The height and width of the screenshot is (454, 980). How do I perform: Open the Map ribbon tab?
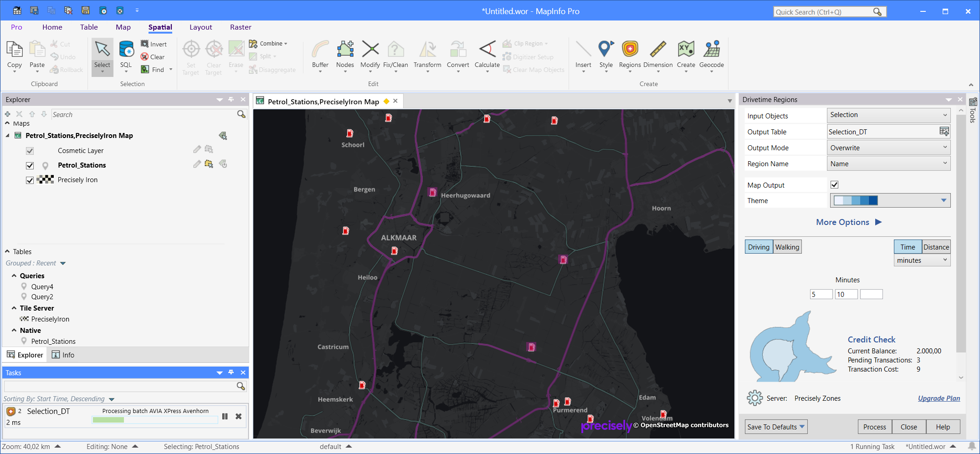click(123, 27)
